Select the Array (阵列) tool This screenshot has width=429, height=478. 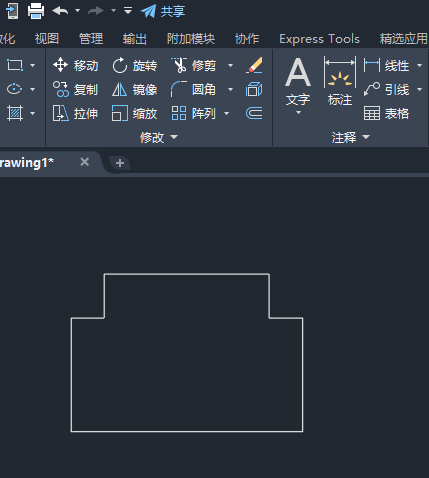(x=194, y=113)
